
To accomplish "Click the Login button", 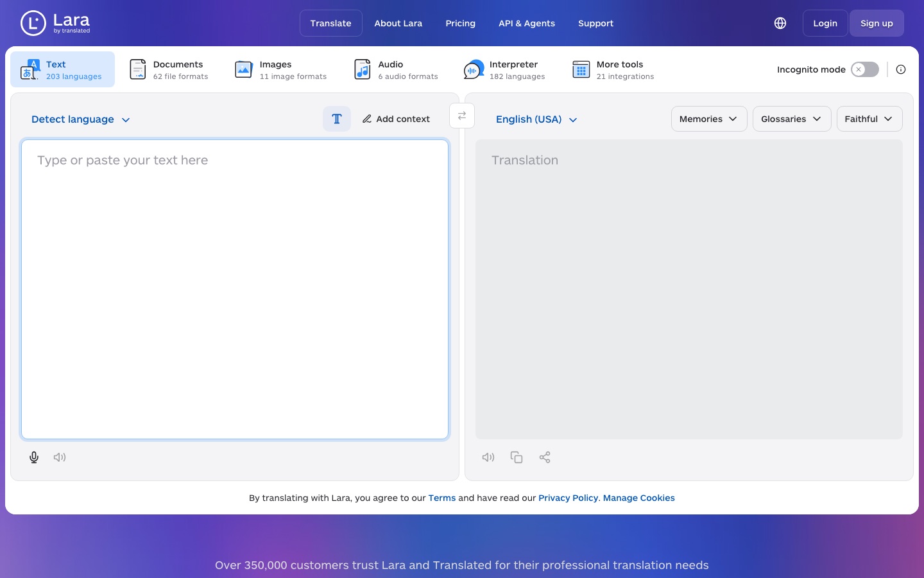I will tap(825, 23).
